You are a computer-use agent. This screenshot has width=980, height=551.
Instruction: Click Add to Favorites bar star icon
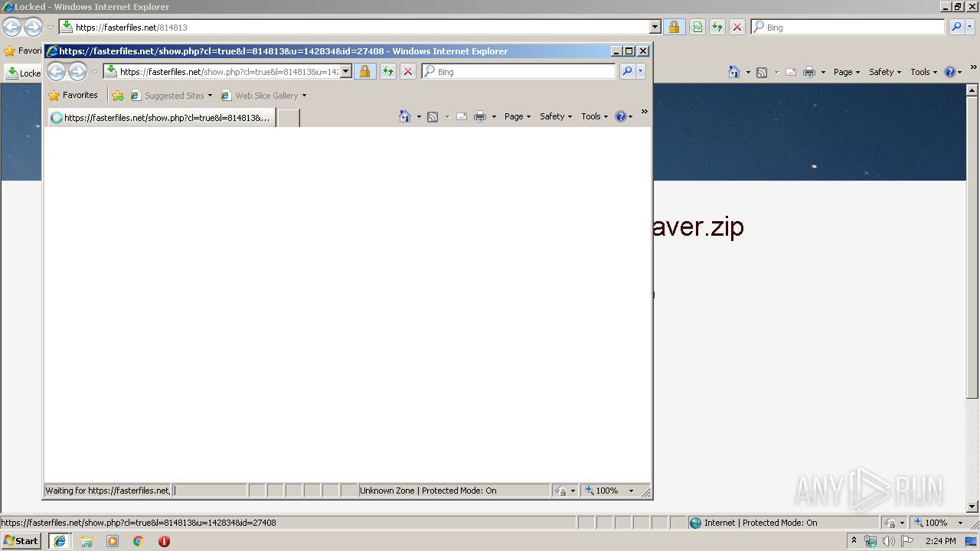[118, 96]
